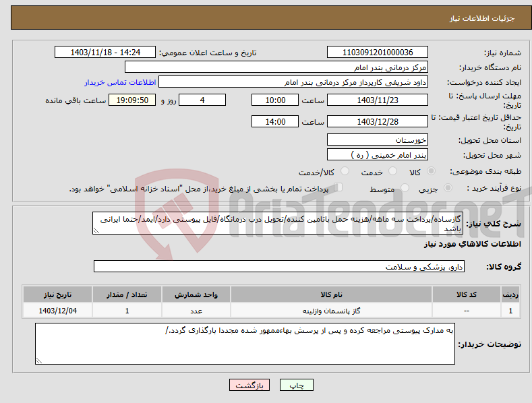The height and width of the screenshot is (403, 532).
Task: Click the بازگشت (back) button
Action: tap(249, 385)
